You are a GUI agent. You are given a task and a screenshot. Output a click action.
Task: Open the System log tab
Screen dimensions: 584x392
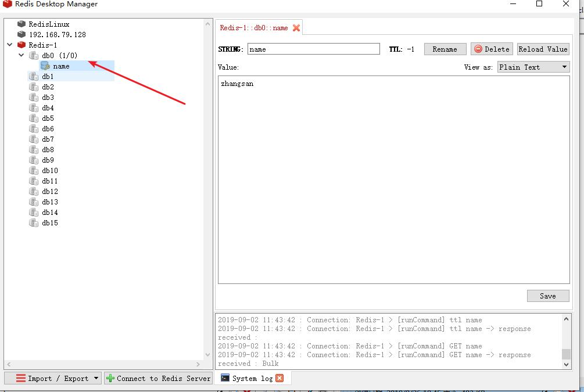pos(252,378)
